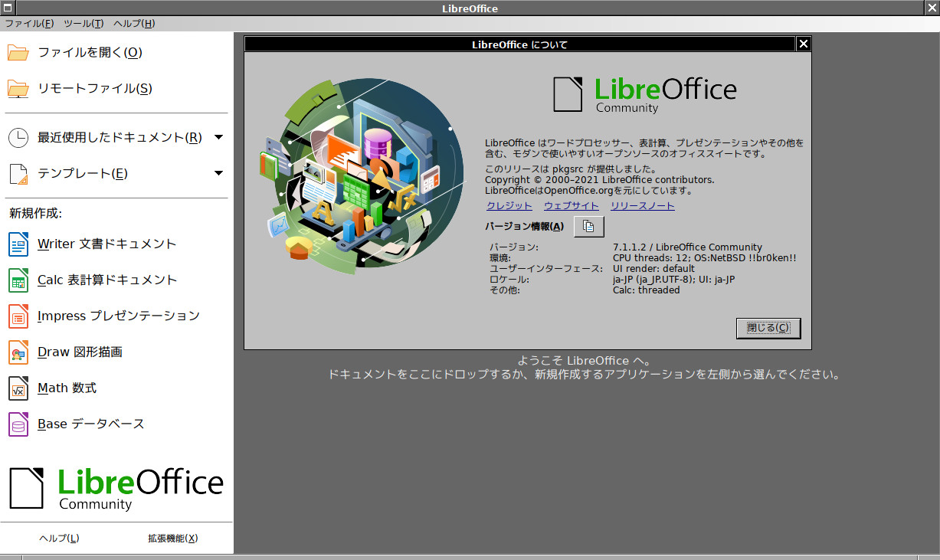Click the Draw drawing icon
This screenshot has height=560, width=940.
click(18, 352)
